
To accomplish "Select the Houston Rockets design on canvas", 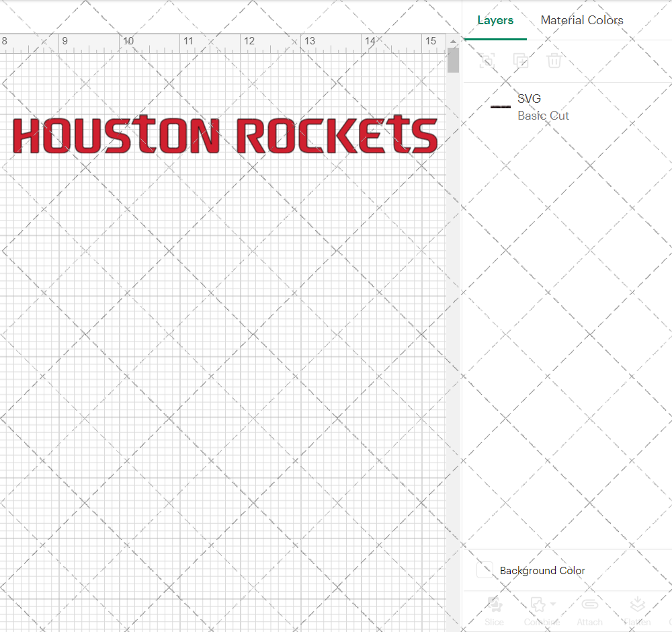I will 225,134.
